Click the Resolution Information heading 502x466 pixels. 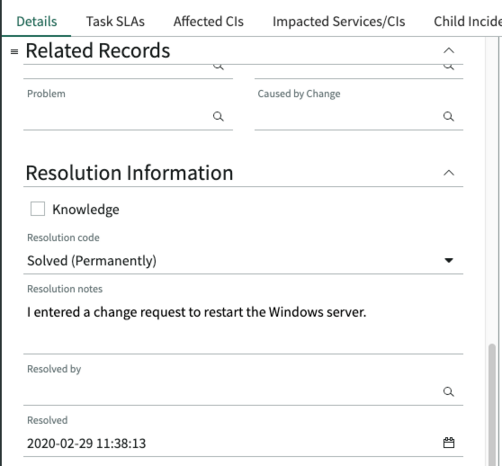click(129, 173)
